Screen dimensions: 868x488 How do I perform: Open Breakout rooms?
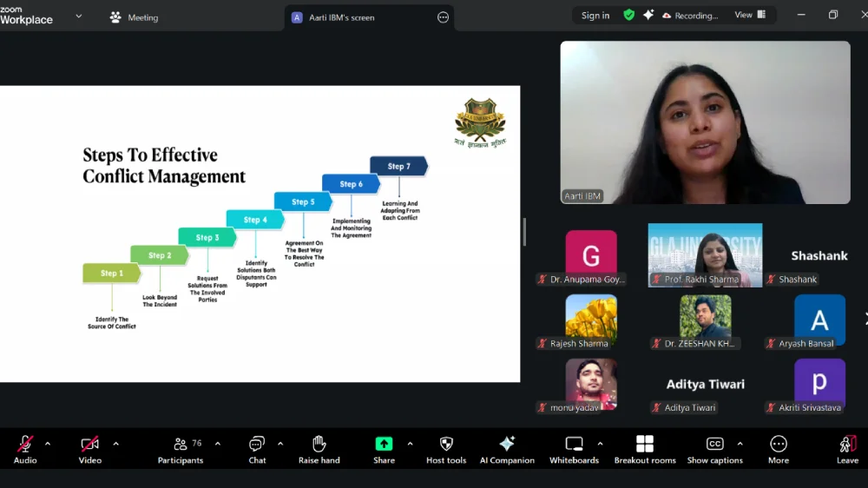click(x=645, y=445)
